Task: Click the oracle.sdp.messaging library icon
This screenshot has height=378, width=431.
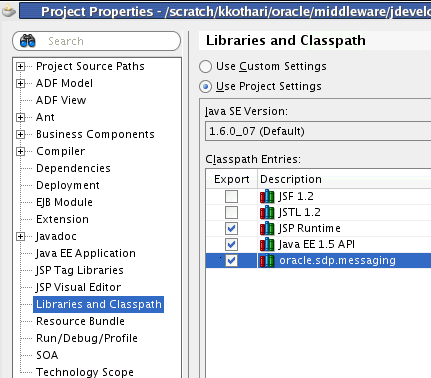Action: pyautogui.click(x=267, y=260)
